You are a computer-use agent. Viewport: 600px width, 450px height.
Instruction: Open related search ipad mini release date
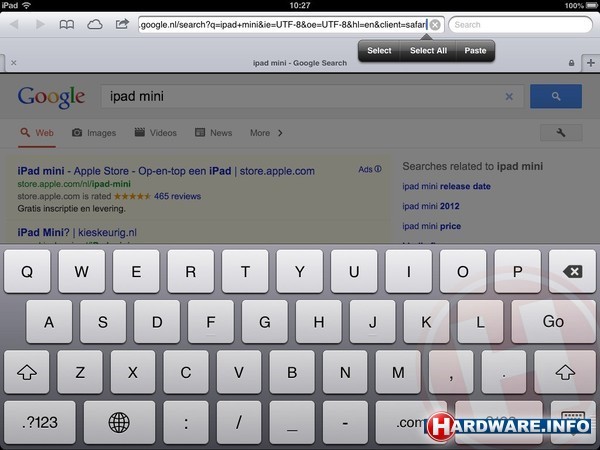[x=446, y=186]
